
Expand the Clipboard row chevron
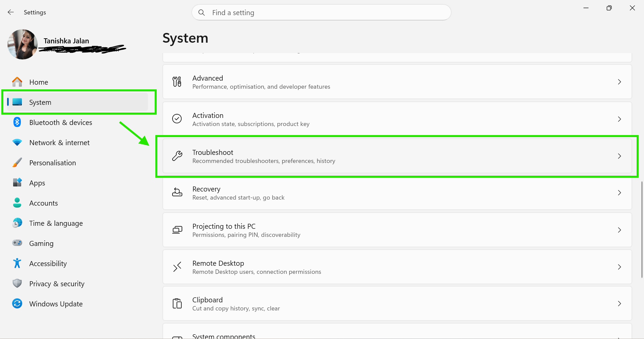619,303
